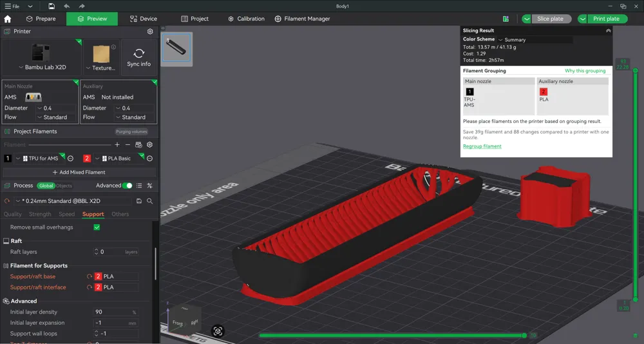Viewport: 644px width, 344px height.
Task: Open the Others settings tab
Action: click(120, 214)
